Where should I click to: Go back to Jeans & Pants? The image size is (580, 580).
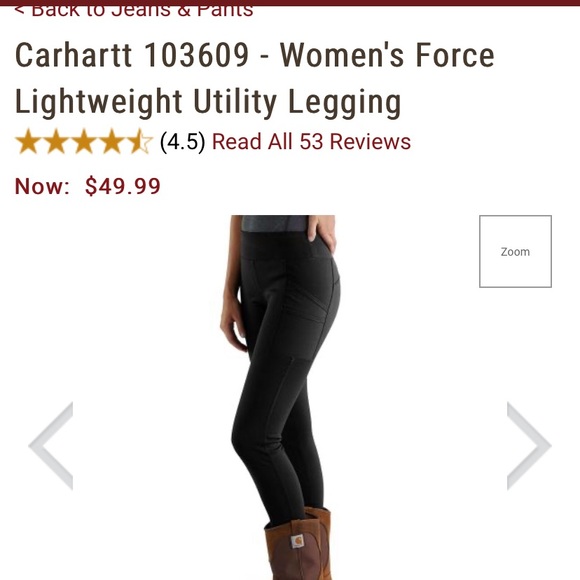click(x=134, y=10)
